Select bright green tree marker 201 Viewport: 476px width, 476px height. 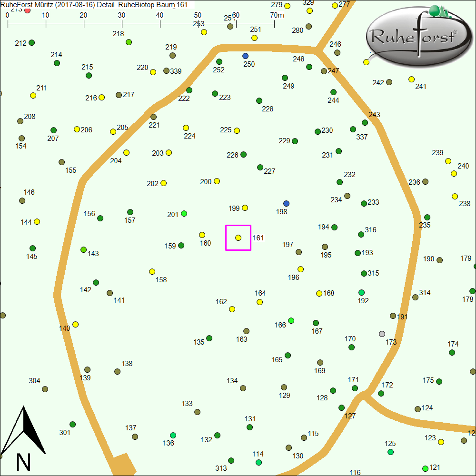[184, 213]
